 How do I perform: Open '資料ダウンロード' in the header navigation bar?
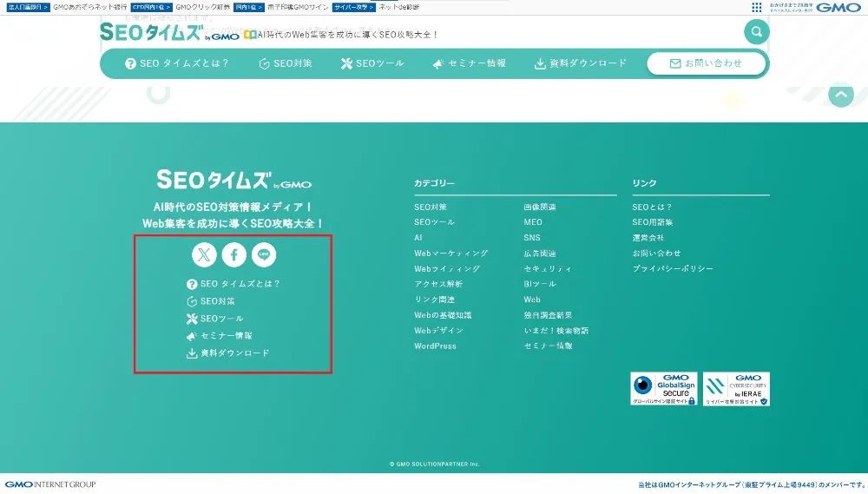(580, 63)
